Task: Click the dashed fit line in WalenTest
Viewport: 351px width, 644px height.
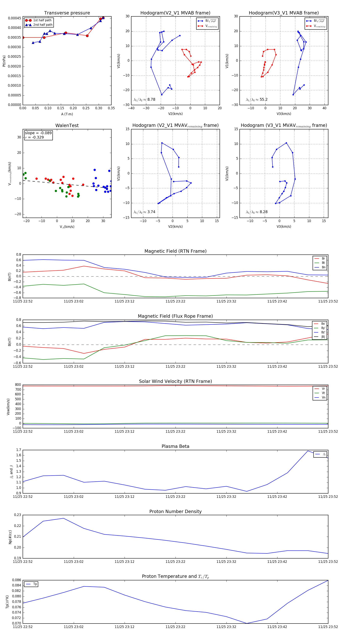Action: [67, 184]
